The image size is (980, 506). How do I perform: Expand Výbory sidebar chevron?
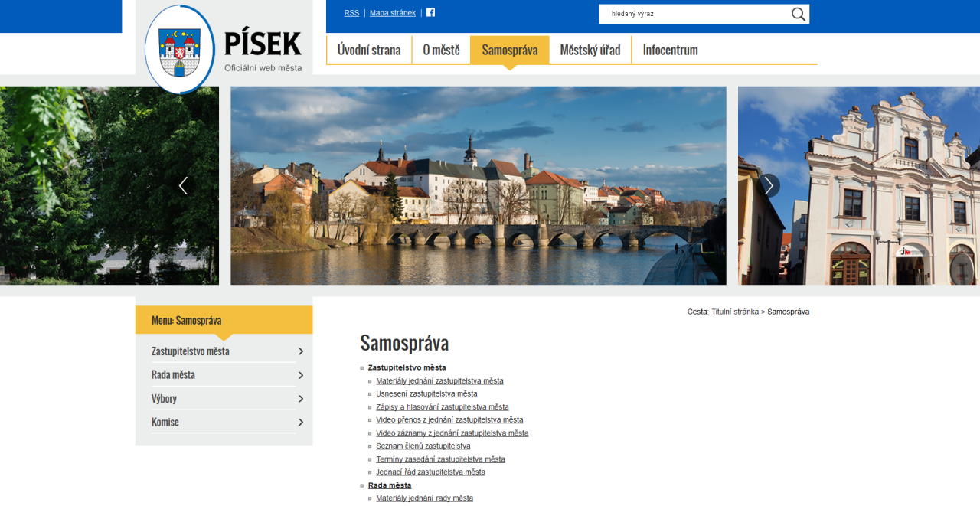click(x=301, y=399)
